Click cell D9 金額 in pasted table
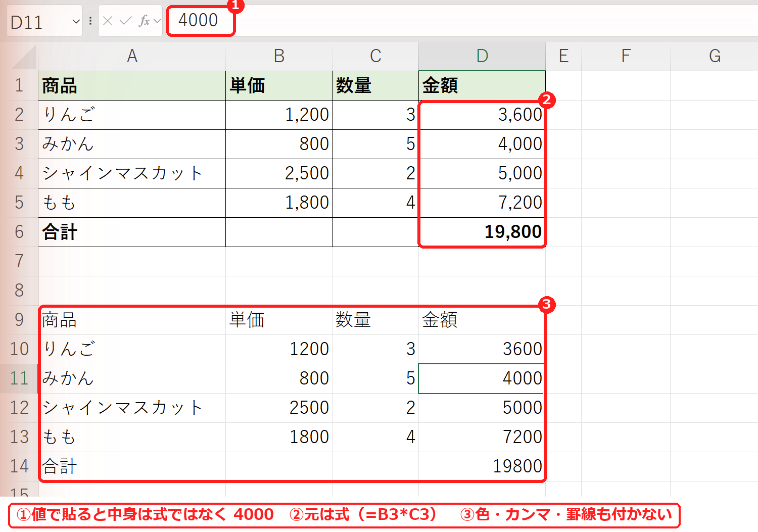The height and width of the screenshot is (532, 758). tap(482, 320)
